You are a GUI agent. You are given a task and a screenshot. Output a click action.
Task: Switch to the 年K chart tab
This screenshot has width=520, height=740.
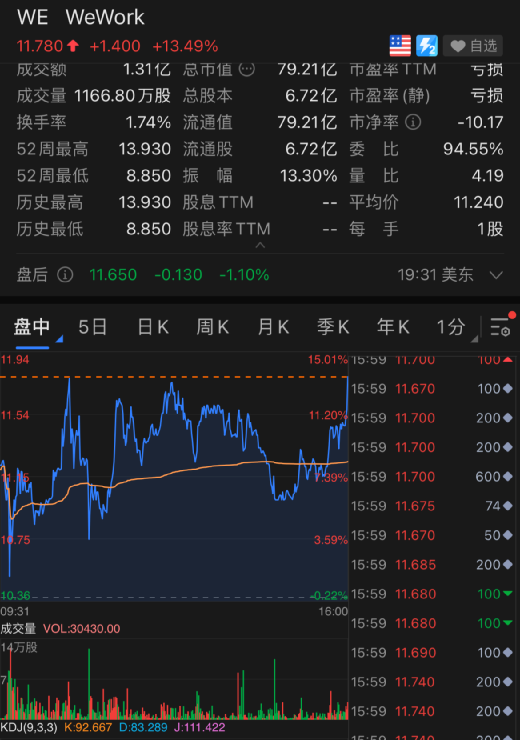coord(393,327)
